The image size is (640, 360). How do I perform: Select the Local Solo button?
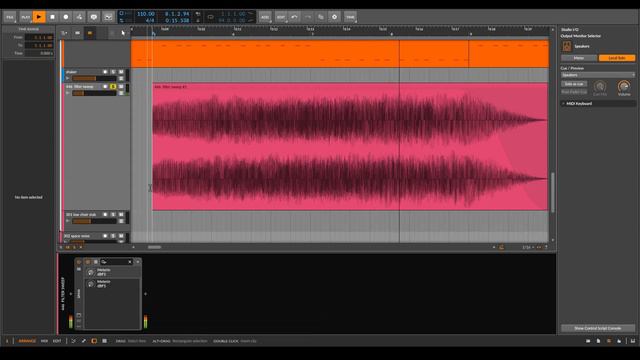tap(617, 58)
